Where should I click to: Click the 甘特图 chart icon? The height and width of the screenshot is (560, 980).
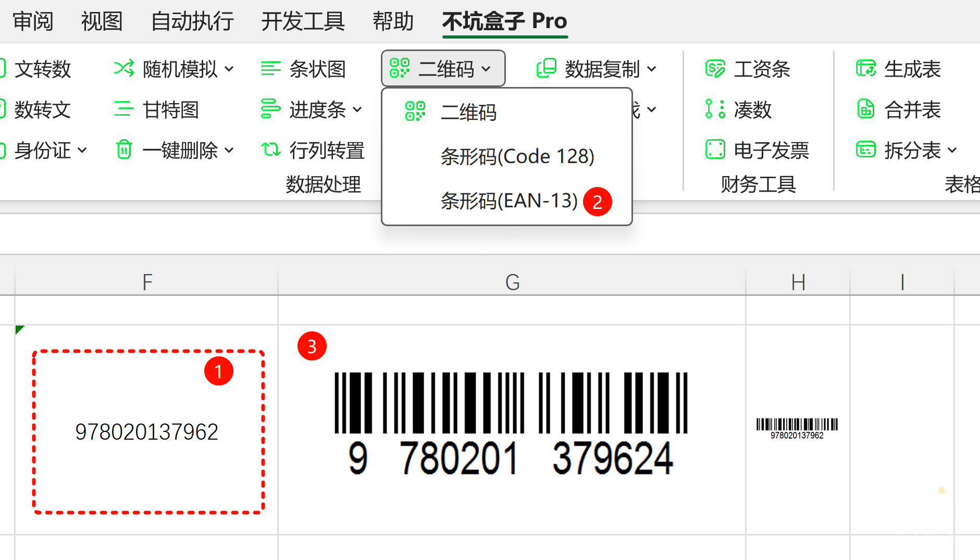pyautogui.click(x=124, y=109)
